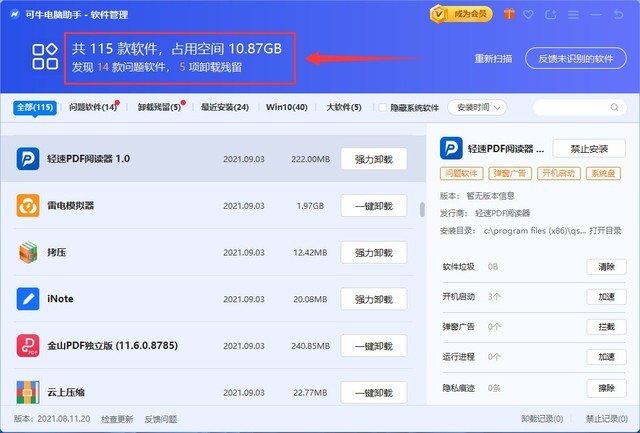Open 禁止记录(0) in status bar

[607, 419]
